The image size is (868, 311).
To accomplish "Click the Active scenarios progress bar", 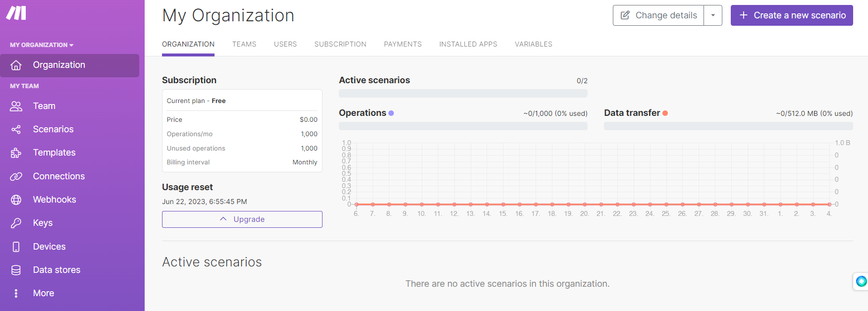I will 463,93.
